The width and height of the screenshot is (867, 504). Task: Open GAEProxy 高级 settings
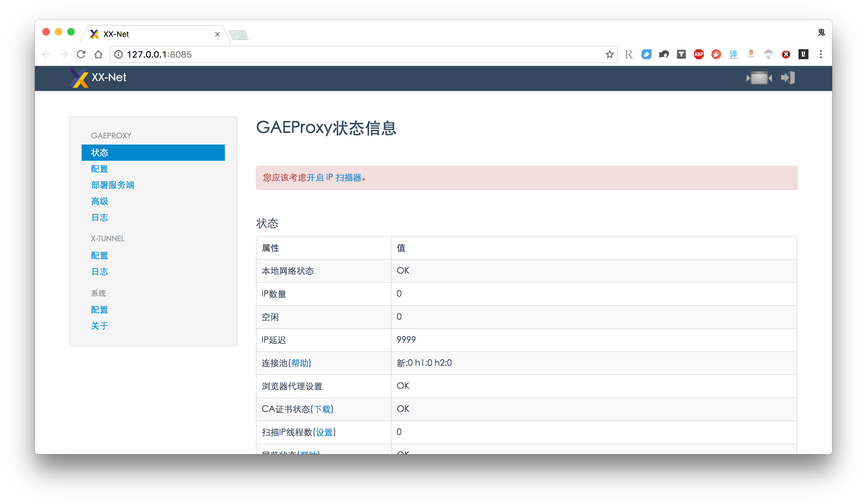99,201
